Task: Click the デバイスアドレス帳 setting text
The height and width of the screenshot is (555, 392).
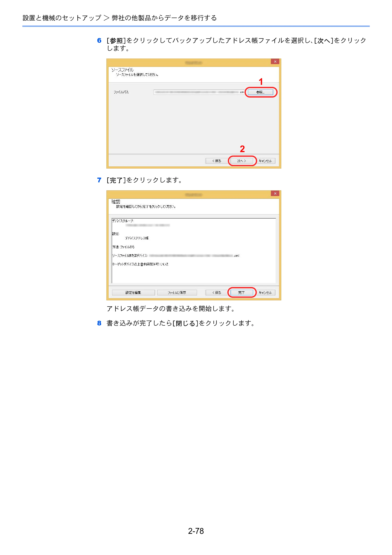Action: click(137, 238)
